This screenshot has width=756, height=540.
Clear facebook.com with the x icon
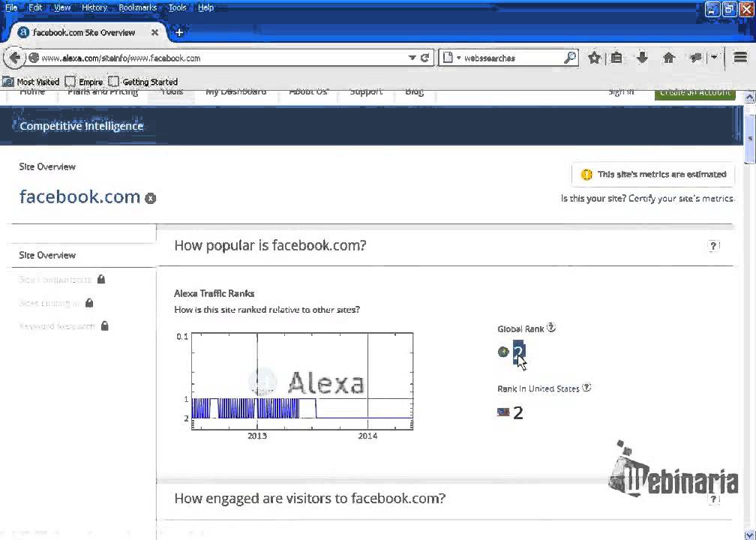(151, 198)
